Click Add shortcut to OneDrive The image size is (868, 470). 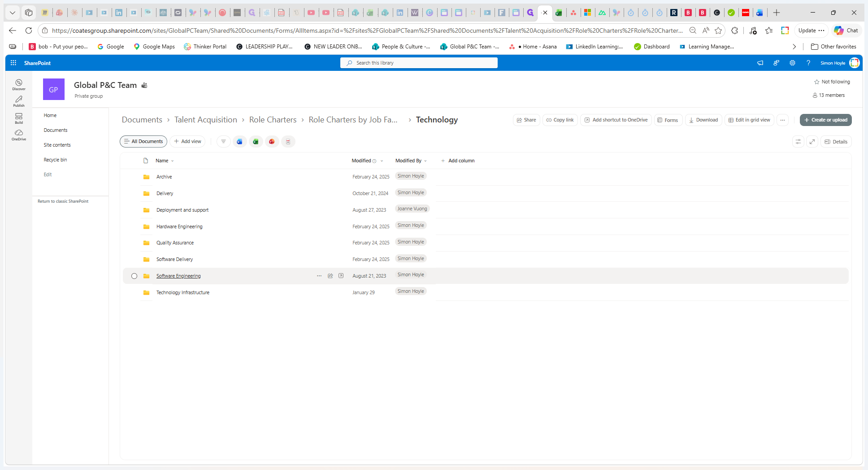pos(616,120)
